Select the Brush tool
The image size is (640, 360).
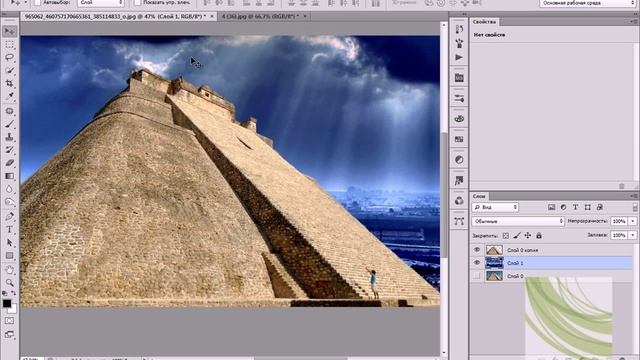[x=9, y=124]
